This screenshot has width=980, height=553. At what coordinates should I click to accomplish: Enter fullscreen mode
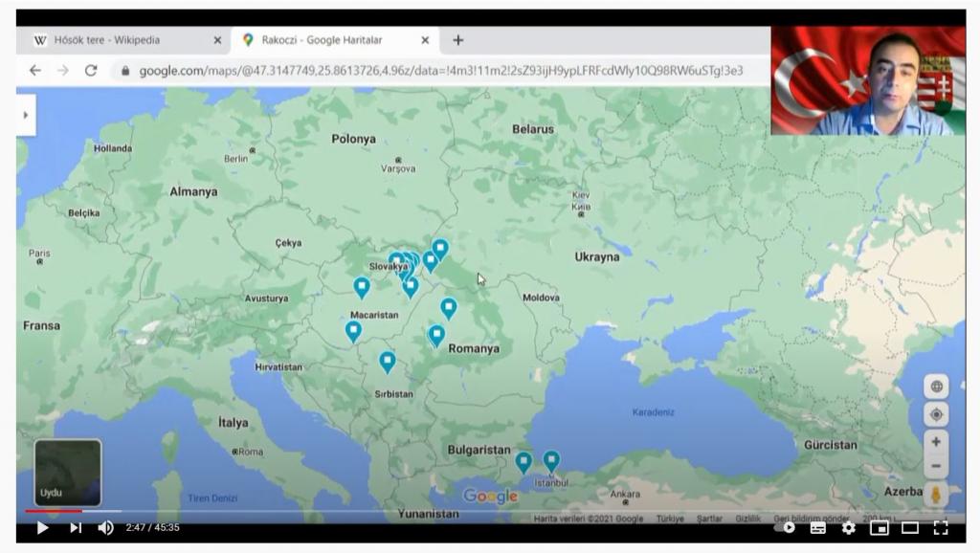941,528
